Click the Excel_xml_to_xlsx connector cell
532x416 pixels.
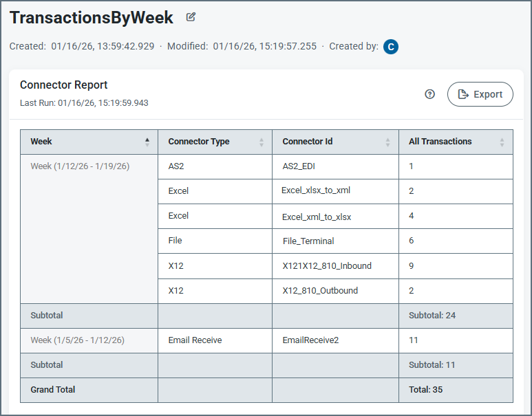(x=317, y=216)
